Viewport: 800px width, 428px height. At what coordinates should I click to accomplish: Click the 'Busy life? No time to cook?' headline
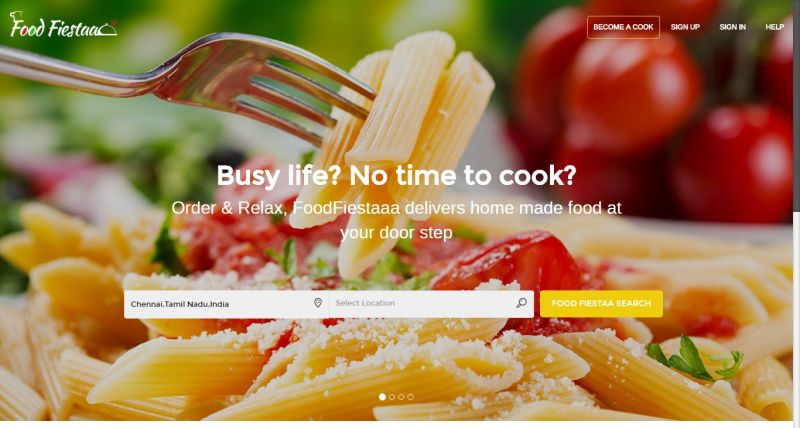(x=396, y=176)
